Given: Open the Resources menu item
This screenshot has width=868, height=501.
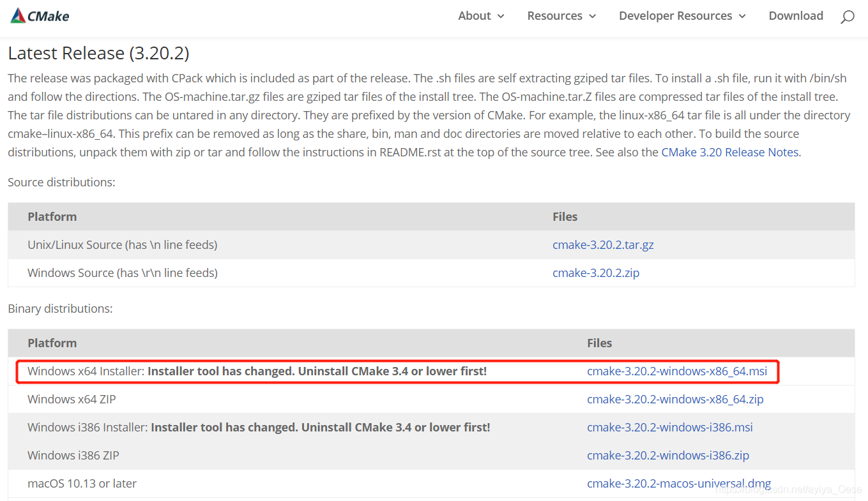Looking at the screenshot, I should (554, 16).
